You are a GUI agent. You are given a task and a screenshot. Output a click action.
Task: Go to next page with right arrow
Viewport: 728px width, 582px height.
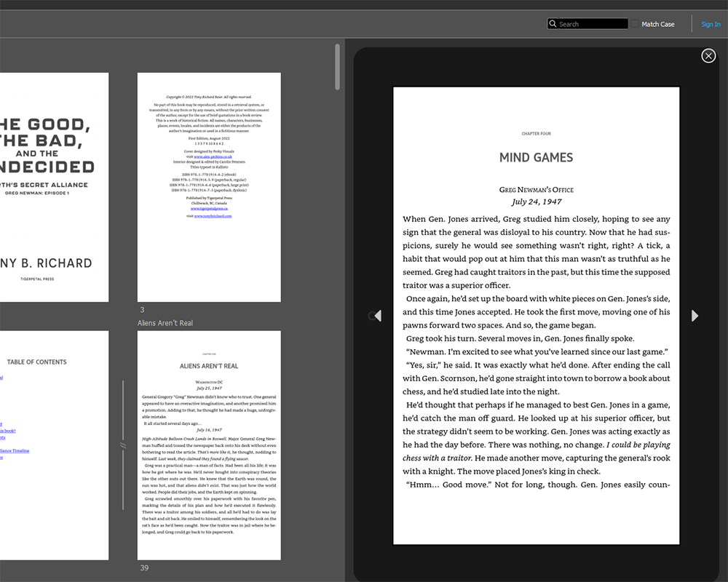pyautogui.click(x=695, y=316)
